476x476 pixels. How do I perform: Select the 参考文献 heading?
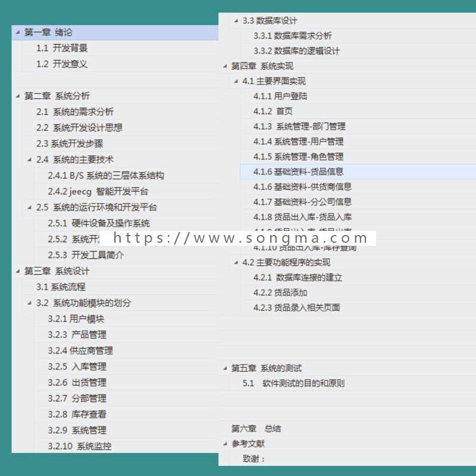coord(248,444)
